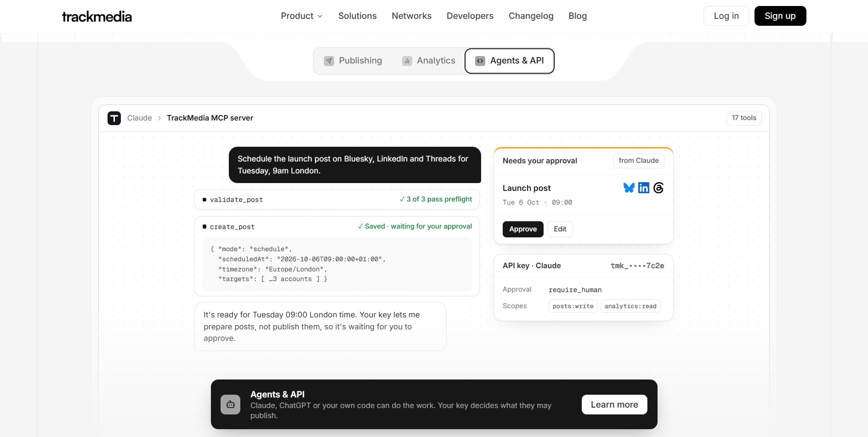The width and height of the screenshot is (868, 437).
Task: Click the require_human approval value
Action: (x=575, y=290)
